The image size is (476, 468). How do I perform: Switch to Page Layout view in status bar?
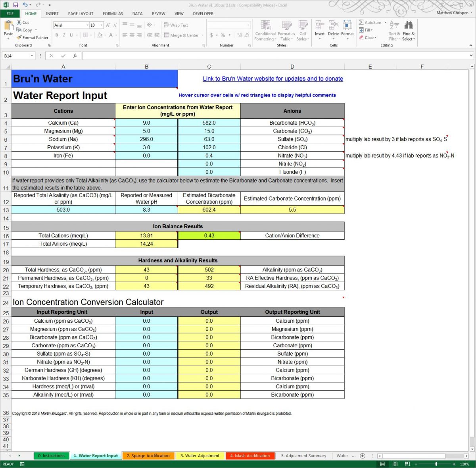[395, 464]
